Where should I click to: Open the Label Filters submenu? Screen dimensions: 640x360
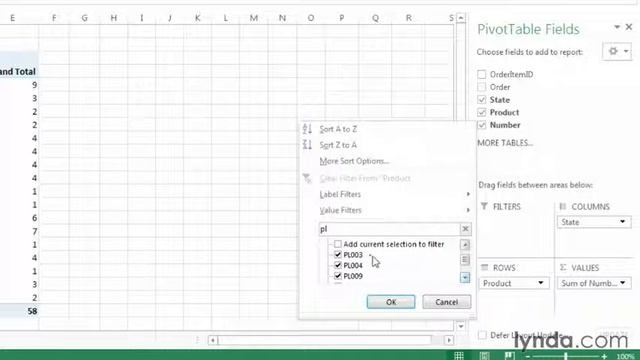[x=340, y=194]
